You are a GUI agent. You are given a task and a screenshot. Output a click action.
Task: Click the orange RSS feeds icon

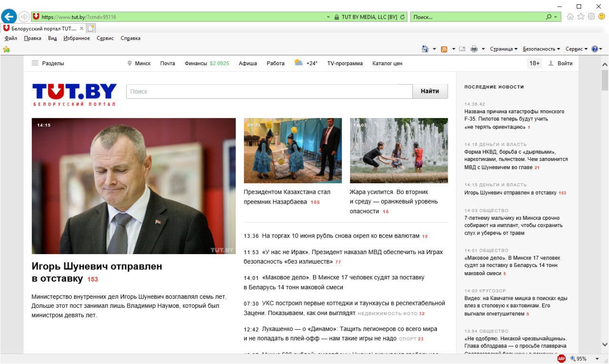[x=444, y=49]
